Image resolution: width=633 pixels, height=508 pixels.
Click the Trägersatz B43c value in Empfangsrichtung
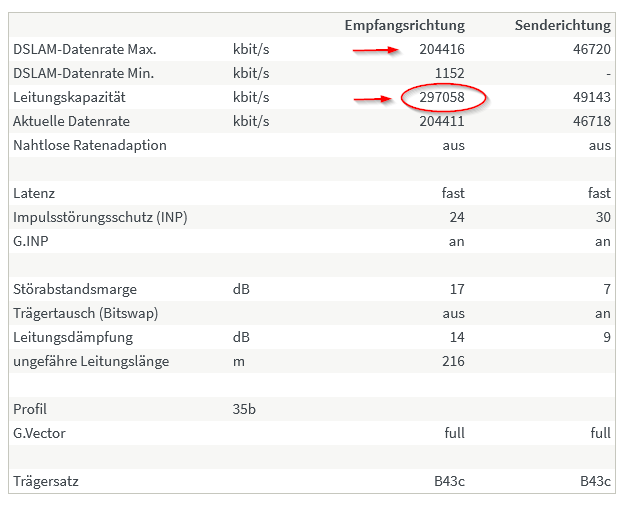click(447, 481)
